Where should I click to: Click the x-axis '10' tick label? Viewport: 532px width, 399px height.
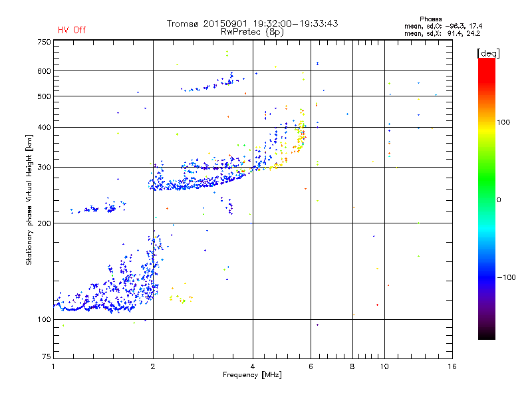pyautogui.click(x=384, y=366)
